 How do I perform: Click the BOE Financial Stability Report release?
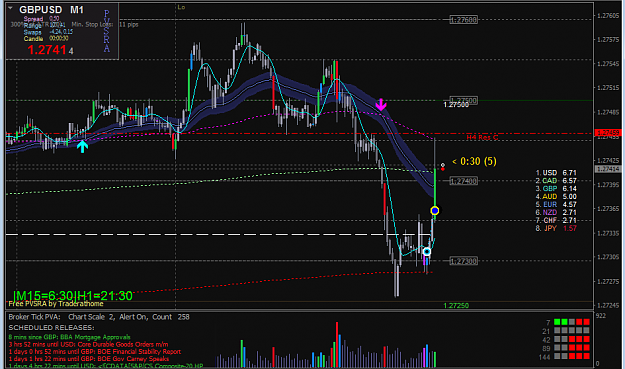pyautogui.click(x=94, y=351)
